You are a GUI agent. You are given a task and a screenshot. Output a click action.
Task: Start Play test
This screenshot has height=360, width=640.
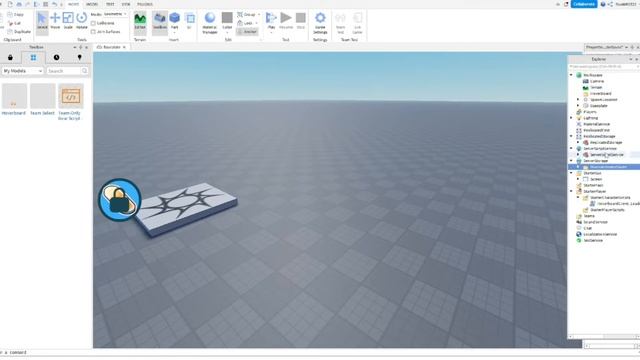pyautogui.click(x=271, y=21)
